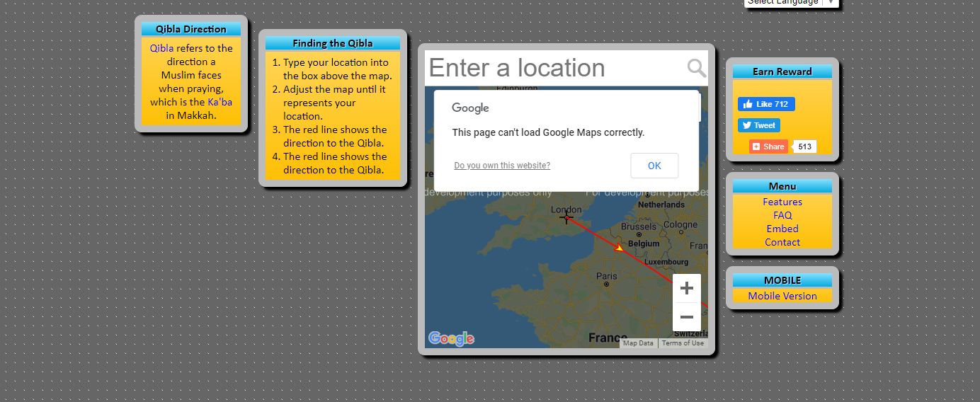Click the 'Belgium' label on the map

(644, 243)
